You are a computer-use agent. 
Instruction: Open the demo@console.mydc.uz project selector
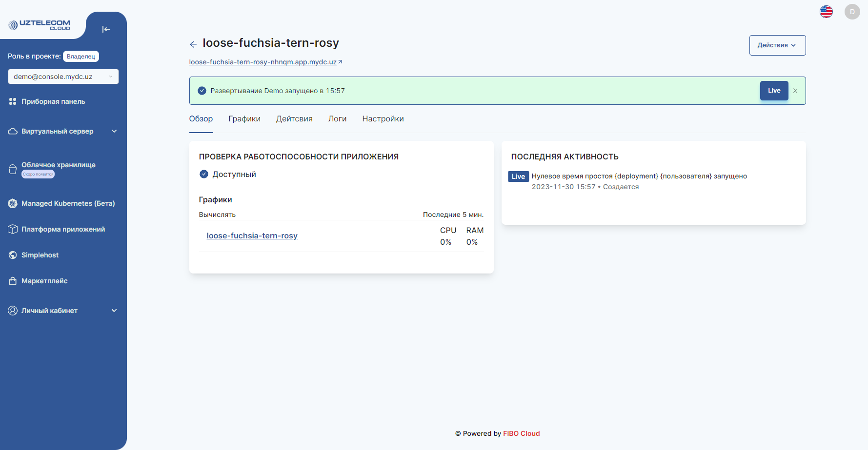pos(63,77)
